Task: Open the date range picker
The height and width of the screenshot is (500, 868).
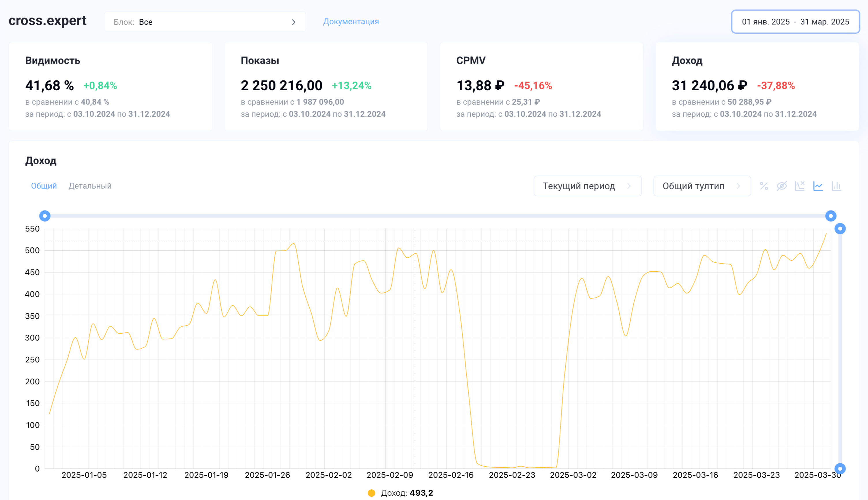Action: click(x=795, y=22)
